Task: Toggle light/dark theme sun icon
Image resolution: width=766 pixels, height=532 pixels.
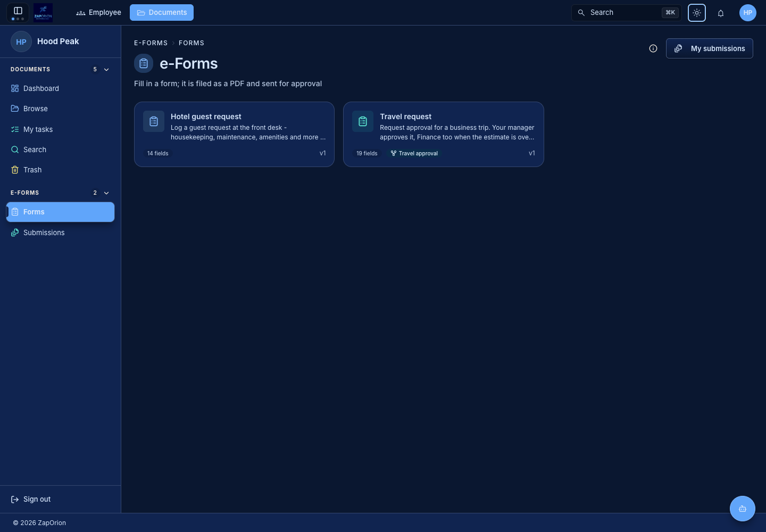Action: (x=697, y=12)
